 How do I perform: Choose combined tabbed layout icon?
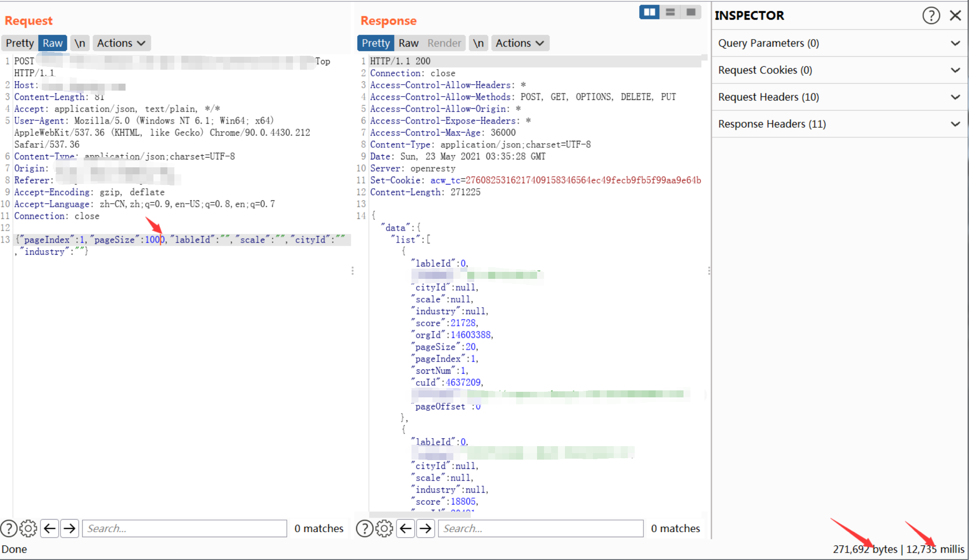[691, 12]
